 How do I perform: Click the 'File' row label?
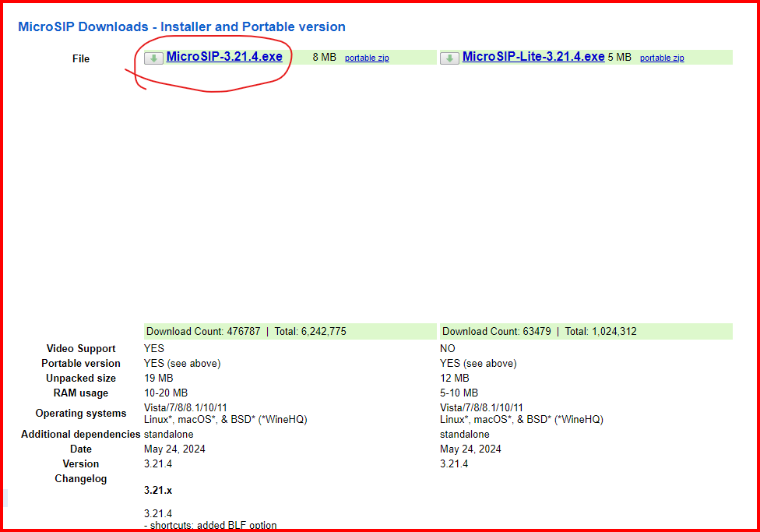click(81, 58)
